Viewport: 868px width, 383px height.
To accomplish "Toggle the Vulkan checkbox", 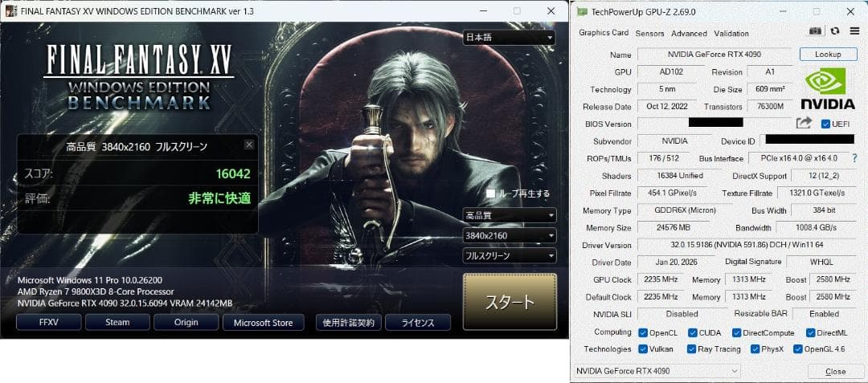I will pyautogui.click(x=643, y=348).
